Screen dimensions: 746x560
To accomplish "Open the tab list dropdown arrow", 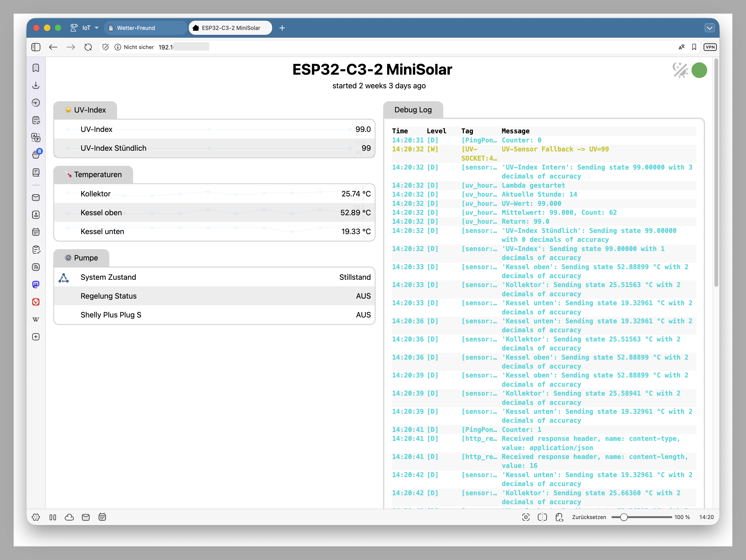I will pos(709,28).
